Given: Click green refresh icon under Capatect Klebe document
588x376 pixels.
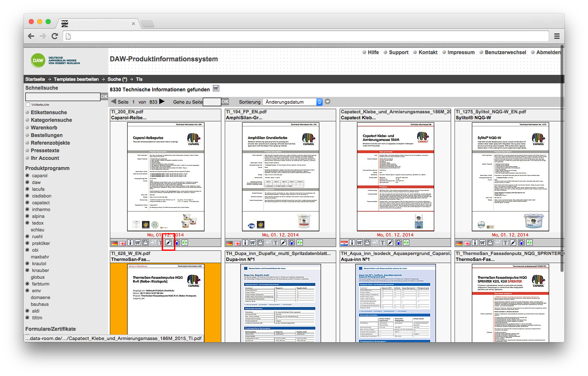Looking at the screenshot, I should tap(406, 243).
